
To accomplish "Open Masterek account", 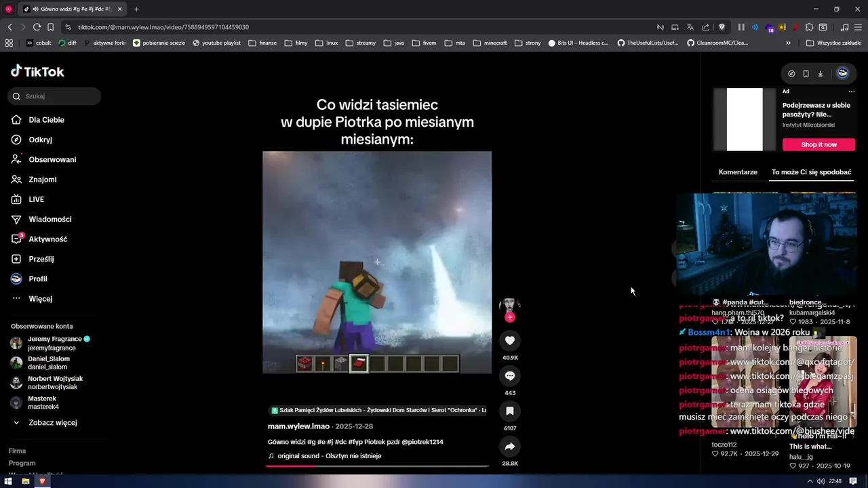I will click(43, 403).
